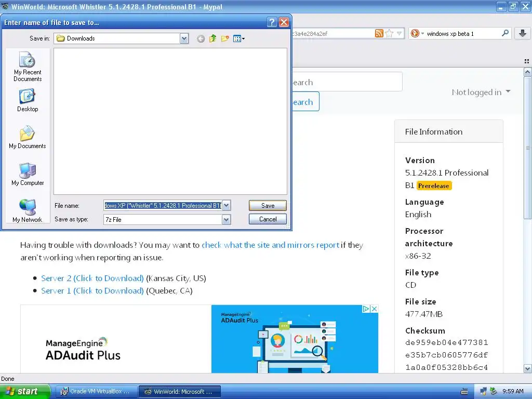Click the File name text field
The image size is (532, 399).
click(163, 206)
